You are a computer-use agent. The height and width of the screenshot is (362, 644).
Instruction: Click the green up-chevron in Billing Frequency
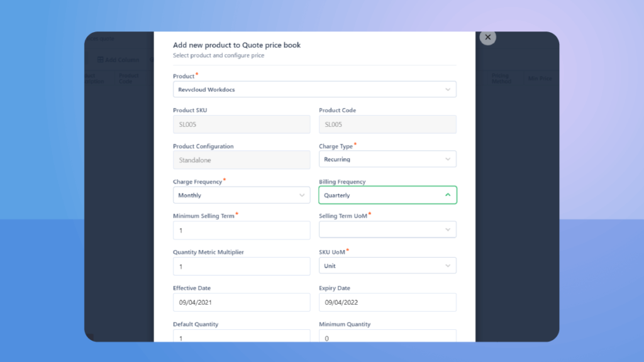448,195
